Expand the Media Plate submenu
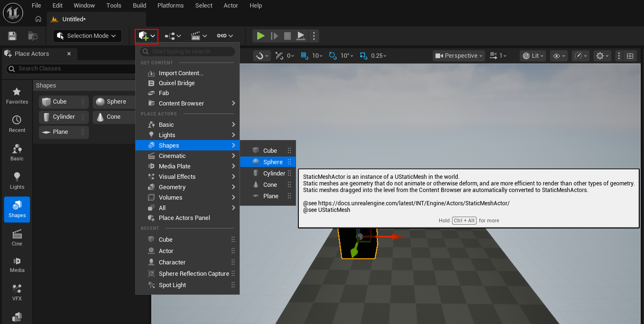The height and width of the screenshot is (324, 644). 187,166
